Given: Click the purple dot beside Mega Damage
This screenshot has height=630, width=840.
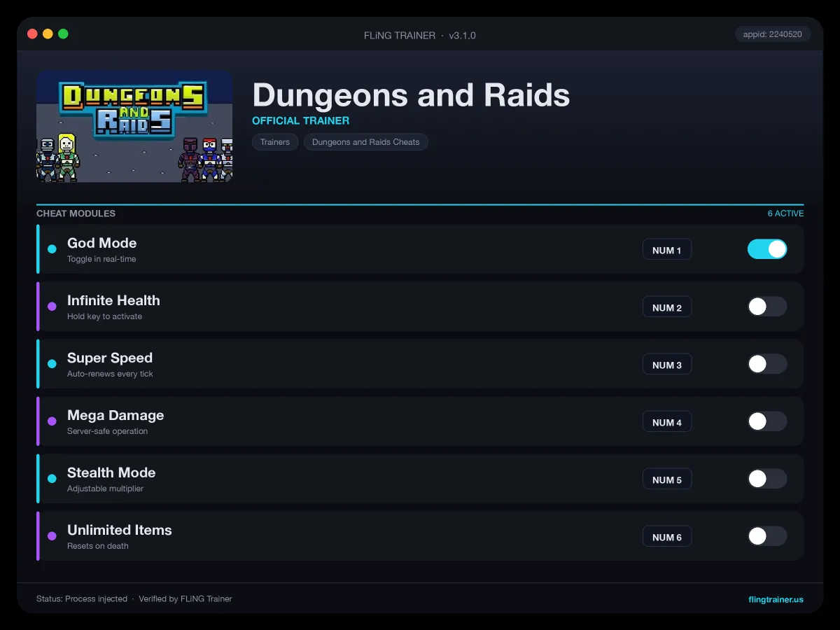Looking at the screenshot, I should 52,421.
